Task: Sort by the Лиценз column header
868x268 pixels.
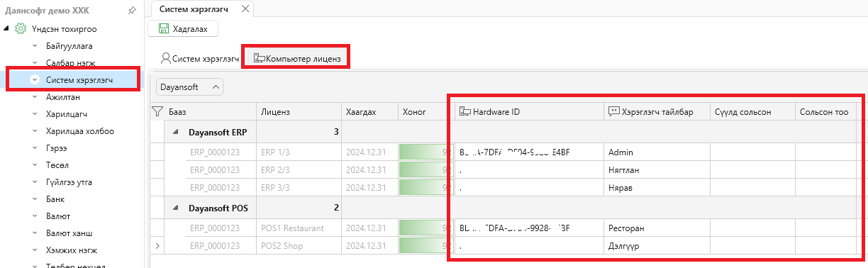Action: [x=299, y=112]
